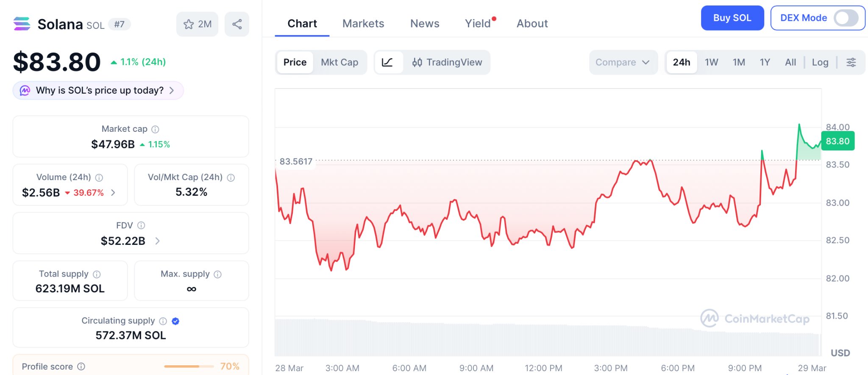Select the line chart icon

[387, 62]
